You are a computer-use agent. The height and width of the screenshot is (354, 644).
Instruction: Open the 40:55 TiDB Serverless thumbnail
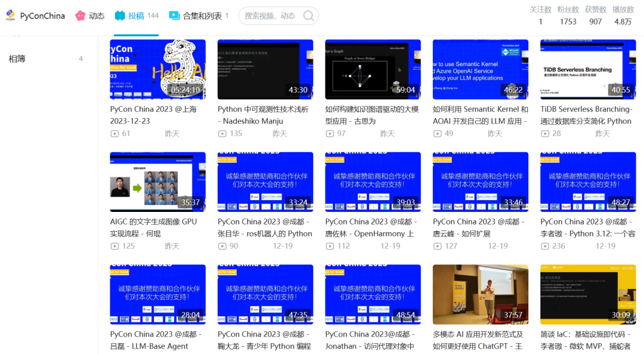click(x=588, y=69)
